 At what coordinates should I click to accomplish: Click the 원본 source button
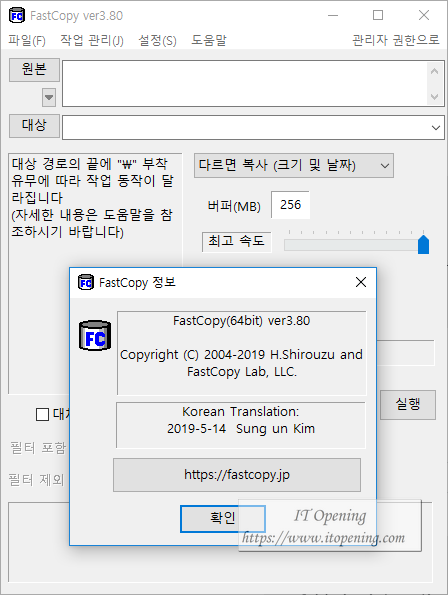34,70
